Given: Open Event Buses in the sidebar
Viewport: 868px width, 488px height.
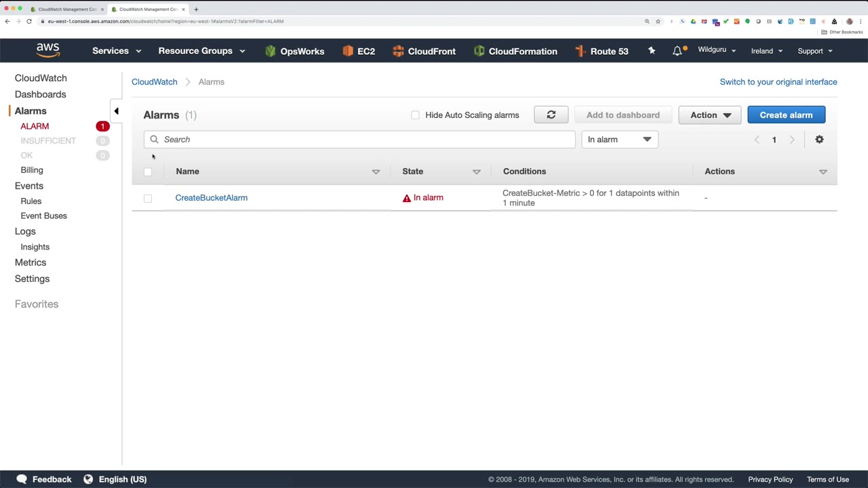Looking at the screenshot, I should point(44,216).
